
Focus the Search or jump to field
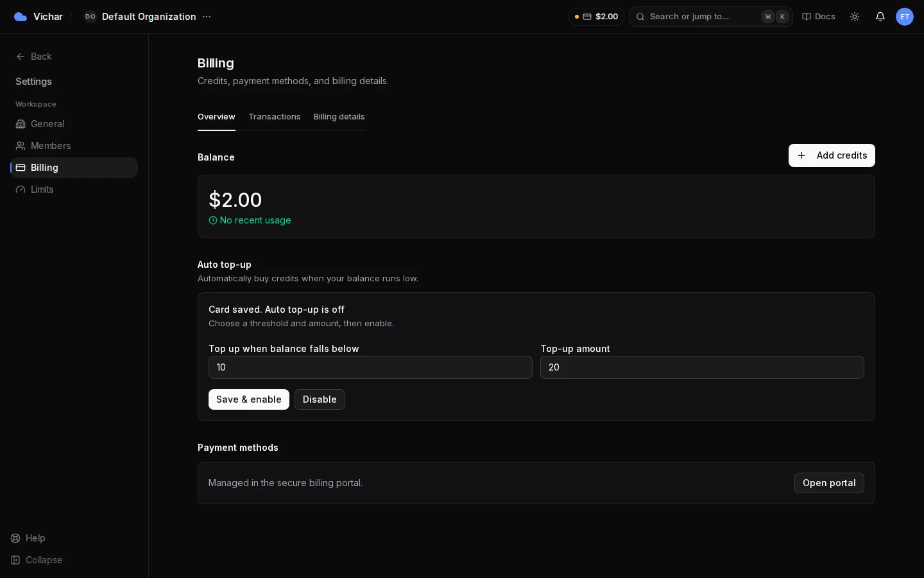711,17
